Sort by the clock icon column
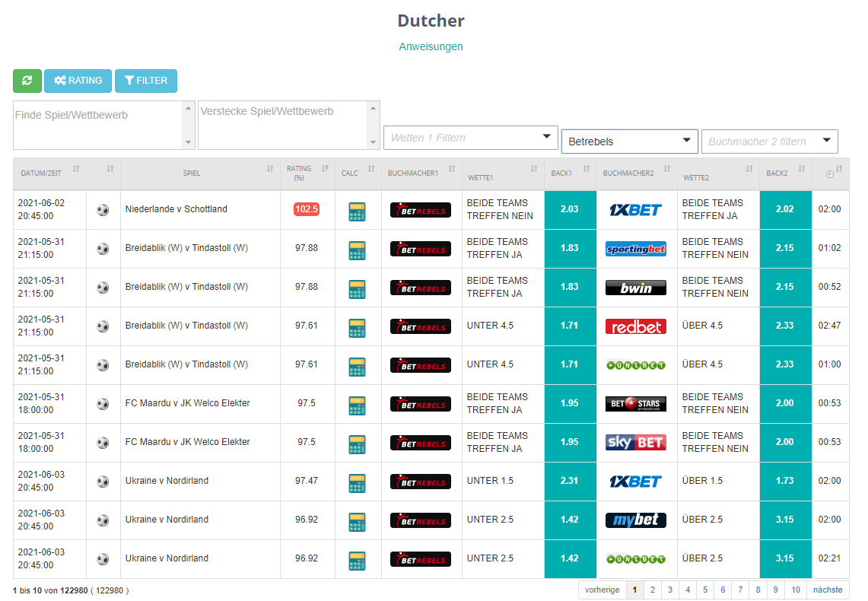The height and width of the screenshot is (601, 868). [x=831, y=173]
